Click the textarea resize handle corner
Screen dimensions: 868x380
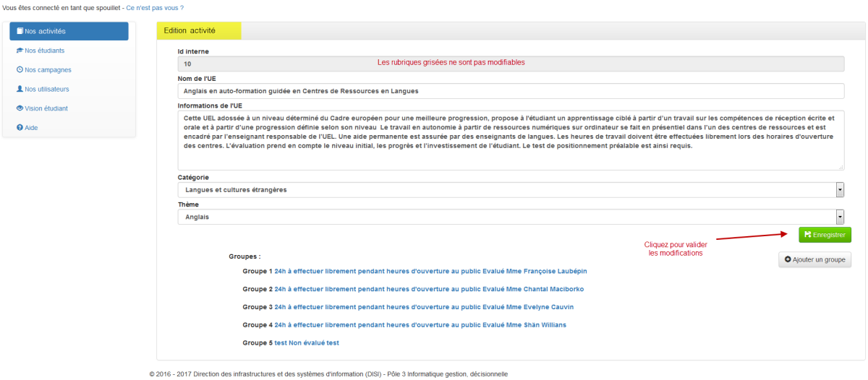(841, 167)
